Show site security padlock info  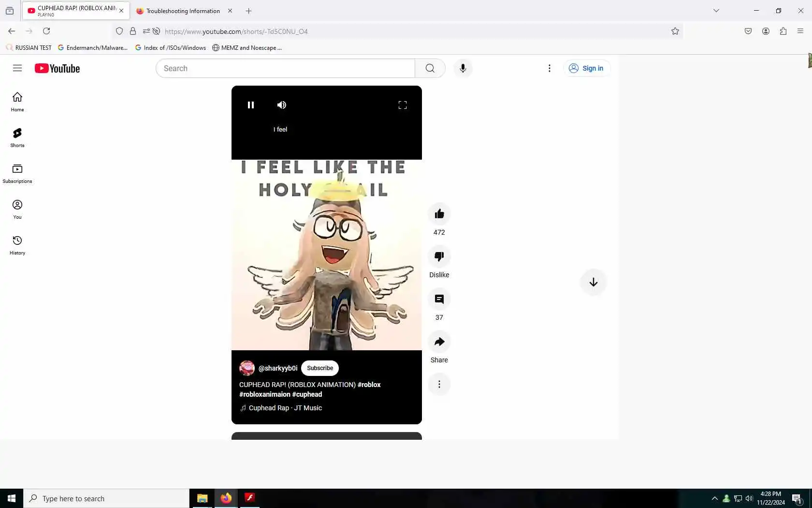pos(133,31)
